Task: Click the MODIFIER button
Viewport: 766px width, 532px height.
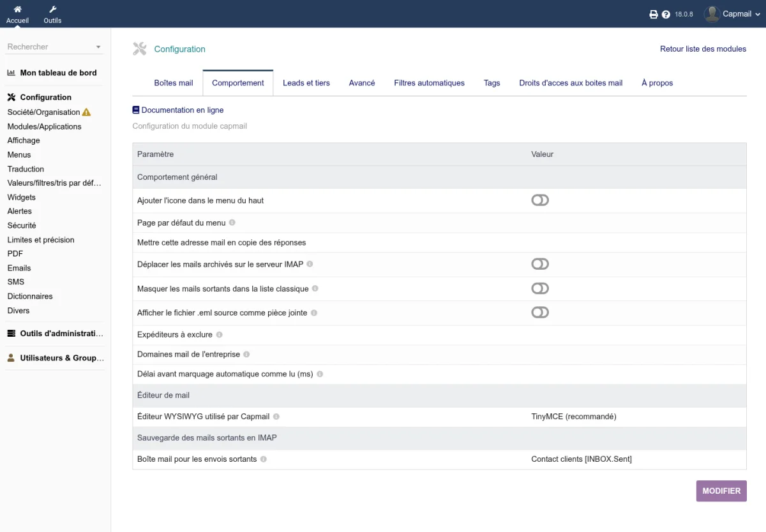Action: [721, 491]
